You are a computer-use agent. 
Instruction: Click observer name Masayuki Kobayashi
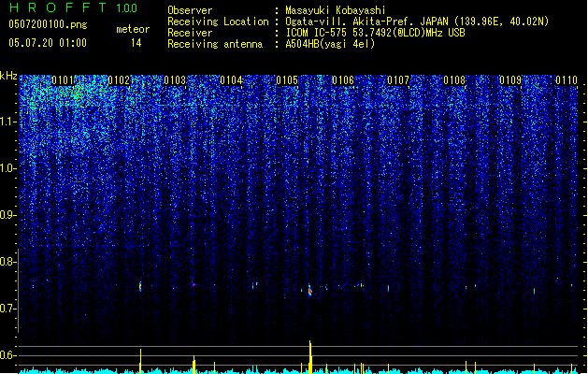[x=336, y=10]
